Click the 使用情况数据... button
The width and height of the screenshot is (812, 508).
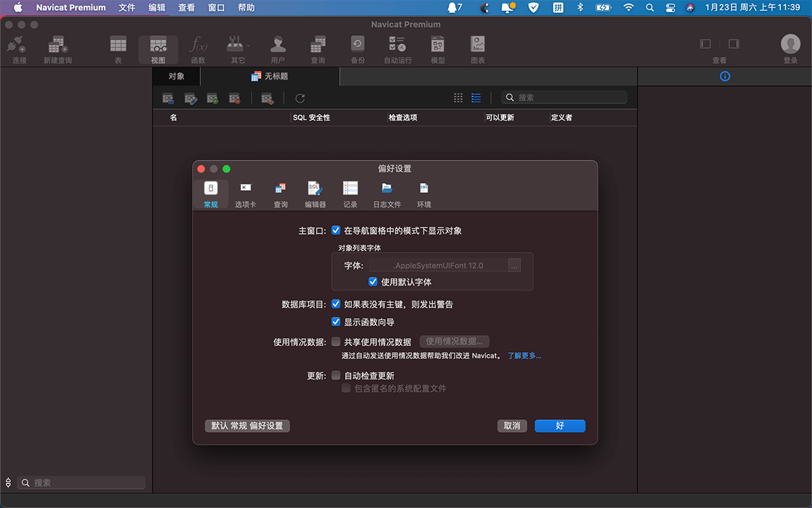(455, 342)
